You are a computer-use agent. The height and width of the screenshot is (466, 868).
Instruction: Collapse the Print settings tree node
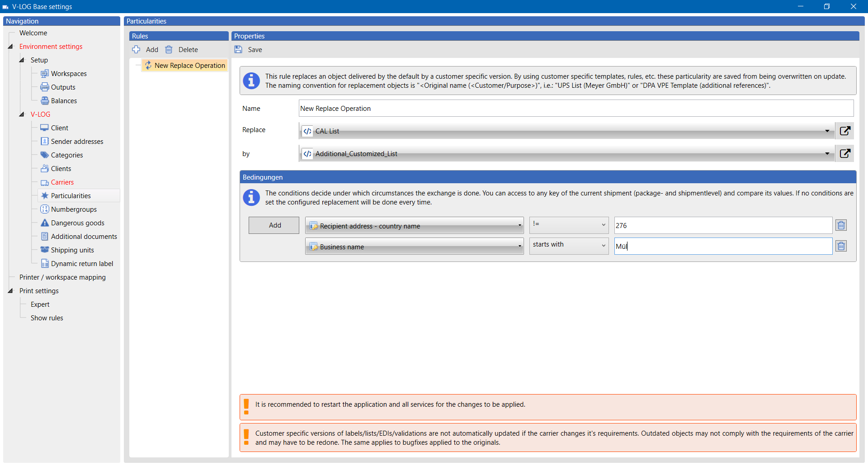click(10, 290)
